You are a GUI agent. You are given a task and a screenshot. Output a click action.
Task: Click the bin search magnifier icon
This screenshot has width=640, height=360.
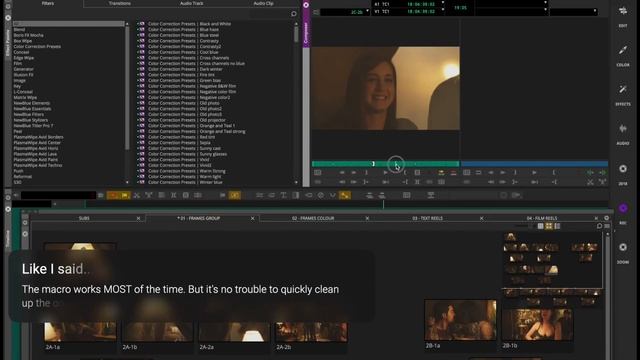[599, 226]
